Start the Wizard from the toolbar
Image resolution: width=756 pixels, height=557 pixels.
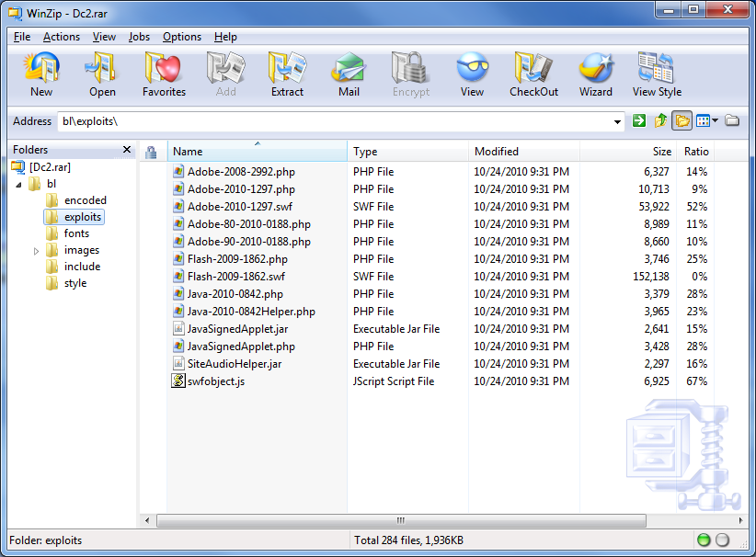pos(595,74)
